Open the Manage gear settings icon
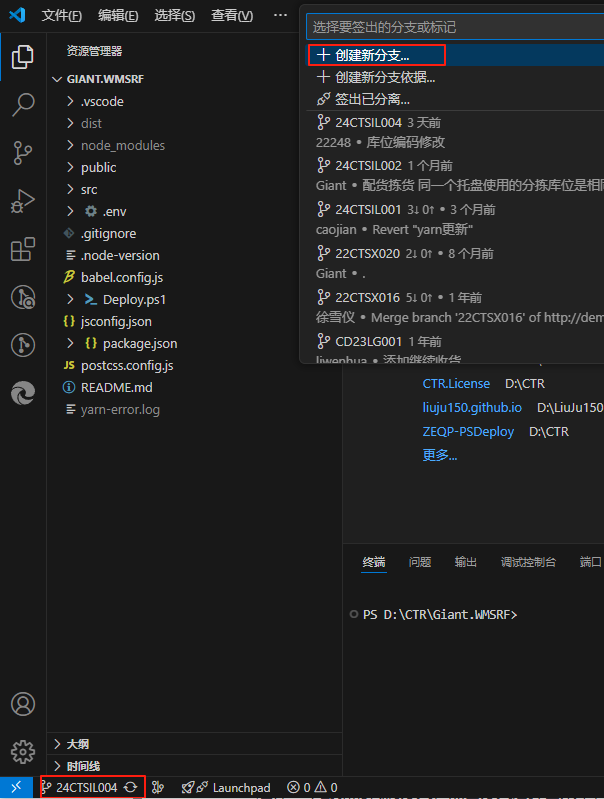The image size is (604, 799). point(22,751)
